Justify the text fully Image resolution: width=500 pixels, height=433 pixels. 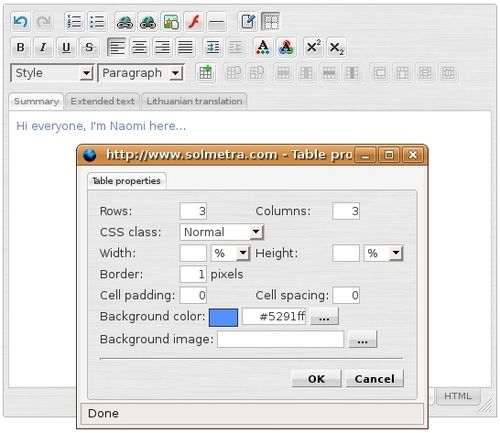pyautogui.click(x=186, y=47)
